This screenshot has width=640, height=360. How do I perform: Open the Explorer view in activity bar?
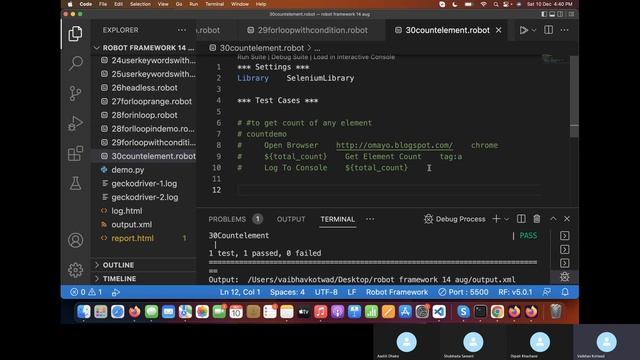coord(75,33)
